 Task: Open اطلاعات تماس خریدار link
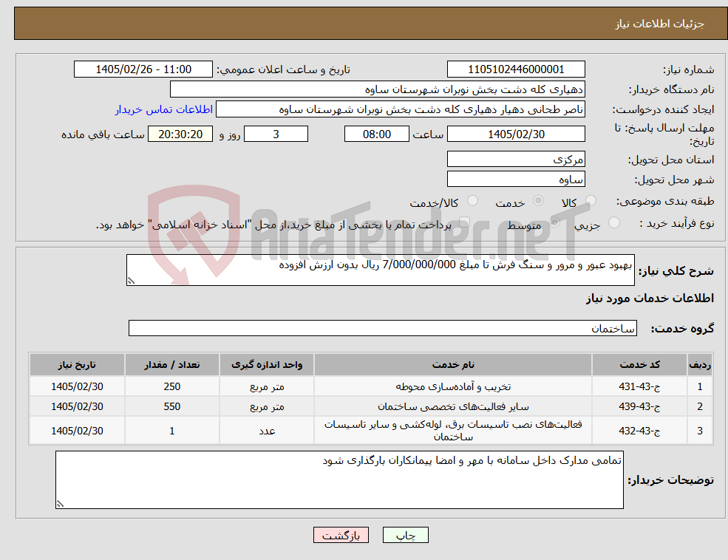coord(164,109)
